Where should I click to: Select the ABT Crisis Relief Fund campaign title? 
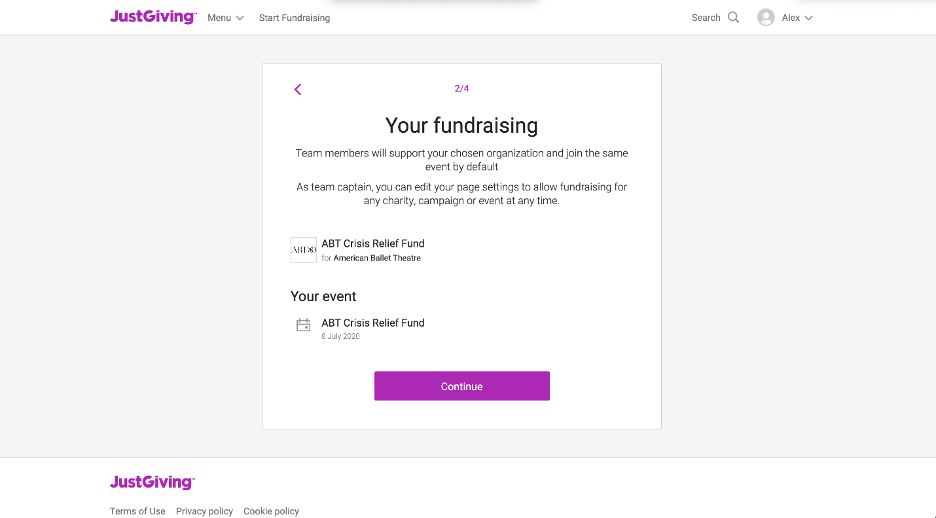373,243
